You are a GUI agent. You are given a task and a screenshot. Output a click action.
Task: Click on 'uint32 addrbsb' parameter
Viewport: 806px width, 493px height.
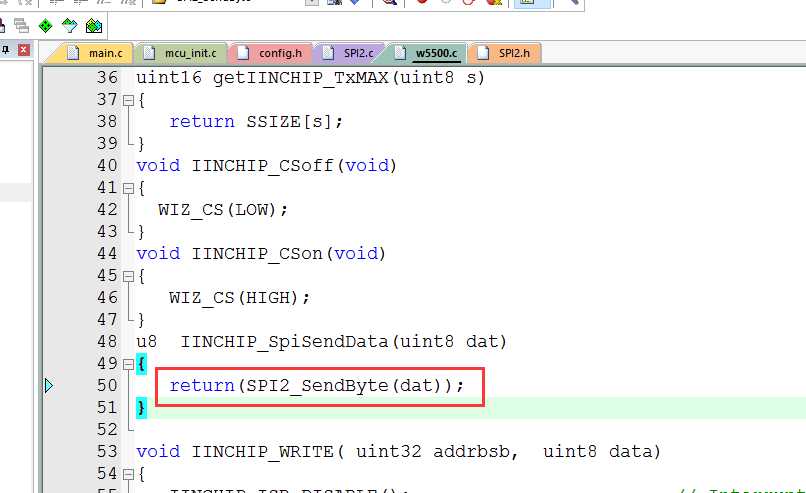tap(433, 451)
